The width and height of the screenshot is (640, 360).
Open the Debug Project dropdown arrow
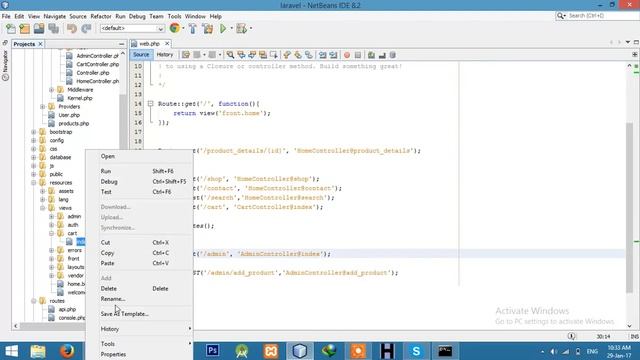coord(251,28)
